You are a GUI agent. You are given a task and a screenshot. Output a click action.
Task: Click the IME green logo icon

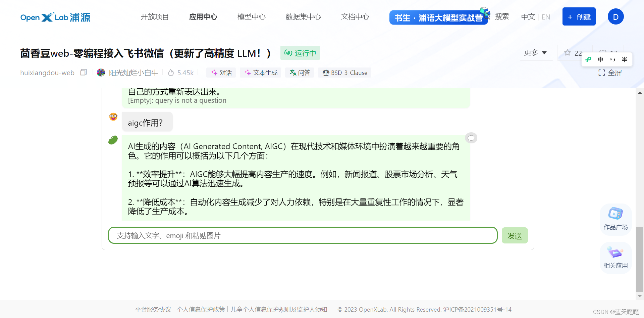click(x=588, y=59)
